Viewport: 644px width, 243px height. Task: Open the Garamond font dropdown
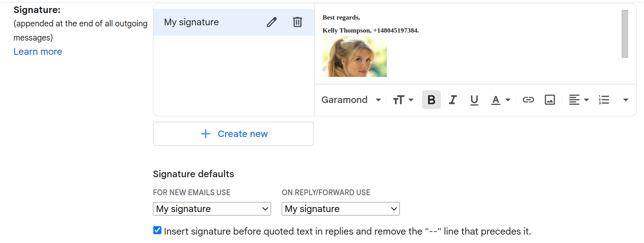[x=351, y=100]
